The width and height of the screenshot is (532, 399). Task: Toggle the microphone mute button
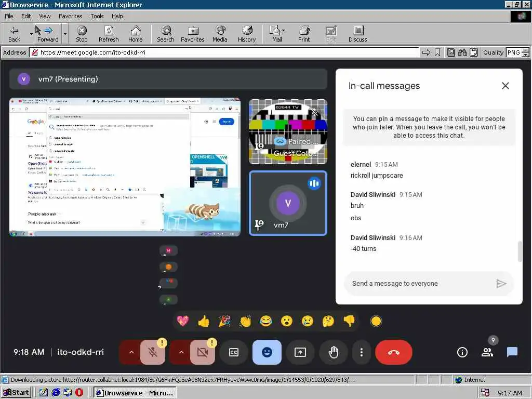pos(153,352)
